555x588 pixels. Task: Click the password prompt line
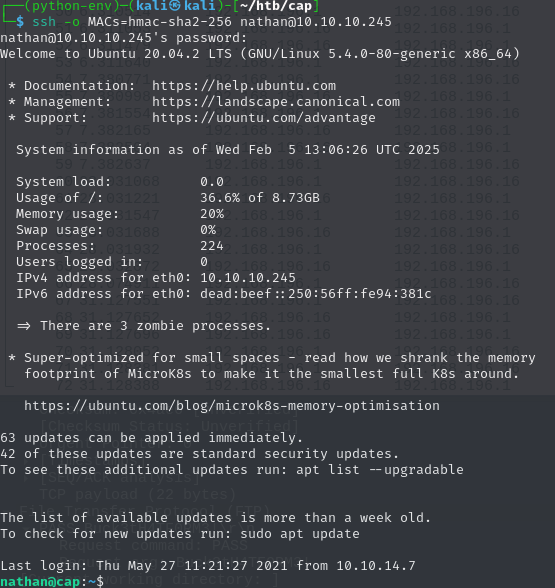click(124, 38)
